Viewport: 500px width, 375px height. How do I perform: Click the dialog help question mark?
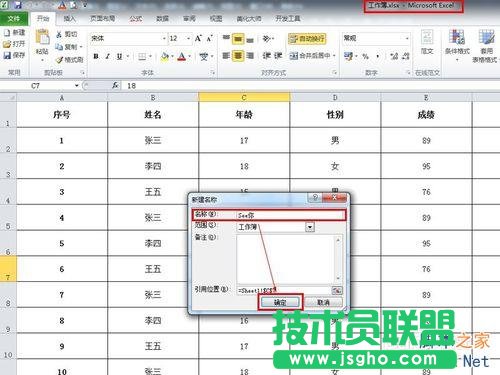(x=315, y=198)
